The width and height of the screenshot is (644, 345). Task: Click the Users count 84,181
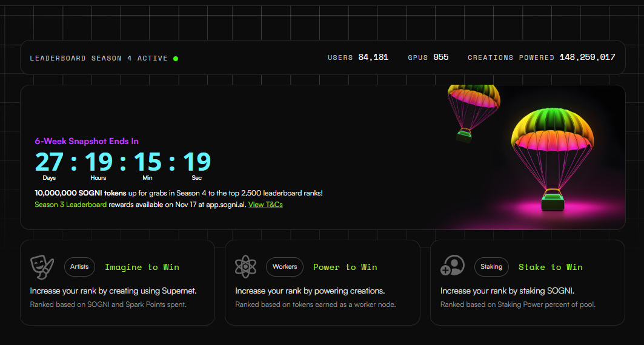[x=373, y=57]
